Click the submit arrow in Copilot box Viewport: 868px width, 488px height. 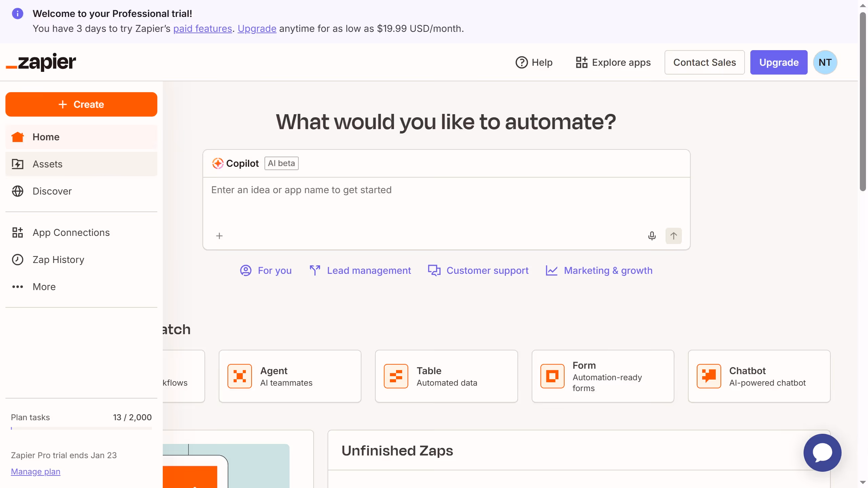pos(673,236)
